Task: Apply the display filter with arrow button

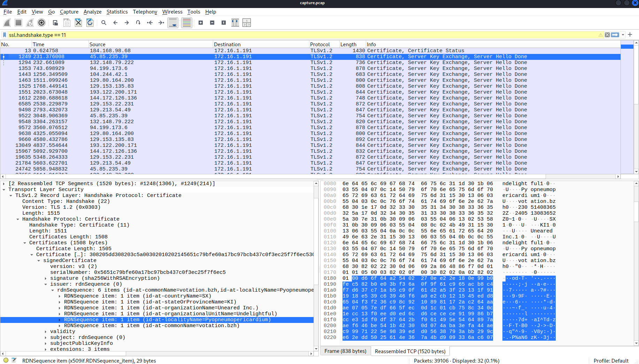Action: point(615,35)
